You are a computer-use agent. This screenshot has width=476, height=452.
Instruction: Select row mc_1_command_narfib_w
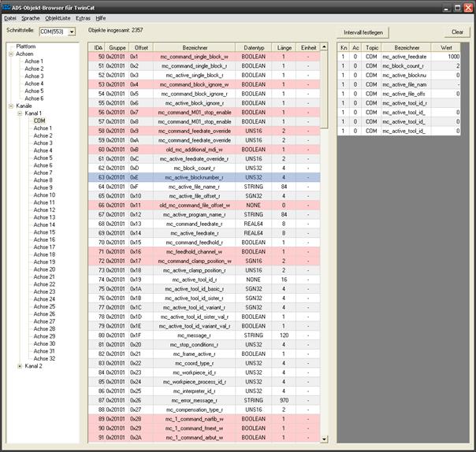(x=204, y=419)
